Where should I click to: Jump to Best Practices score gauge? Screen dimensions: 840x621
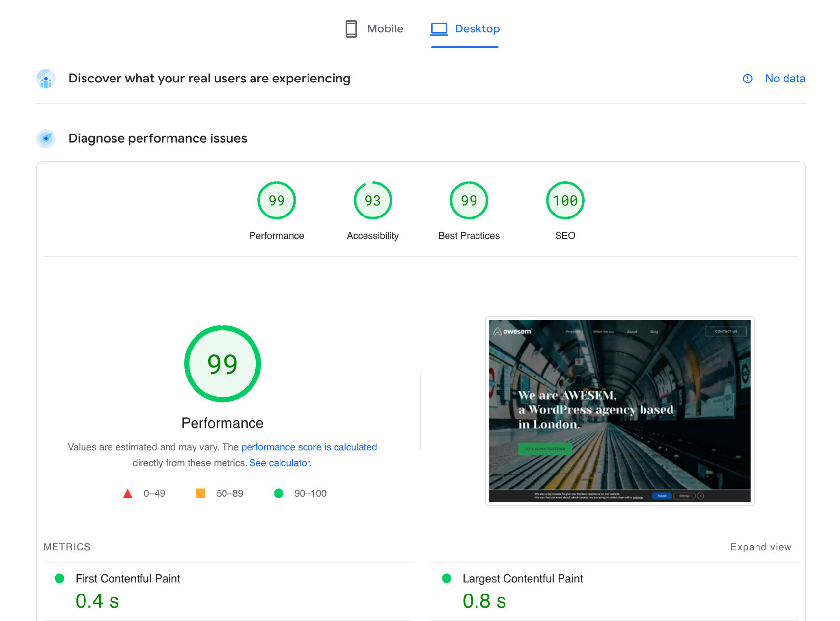(x=469, y=200)
